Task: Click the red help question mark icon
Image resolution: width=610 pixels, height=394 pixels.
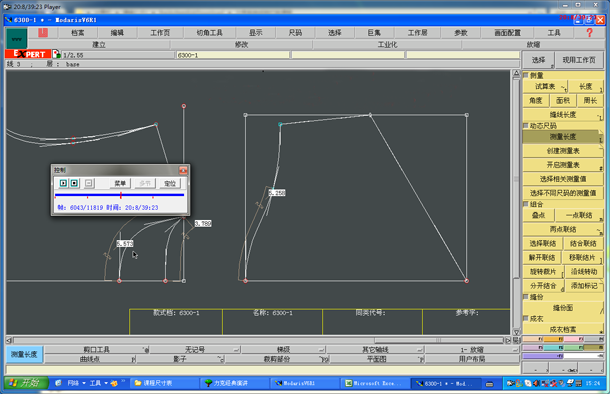Action: pyautogui.click(x=589, y=33)
